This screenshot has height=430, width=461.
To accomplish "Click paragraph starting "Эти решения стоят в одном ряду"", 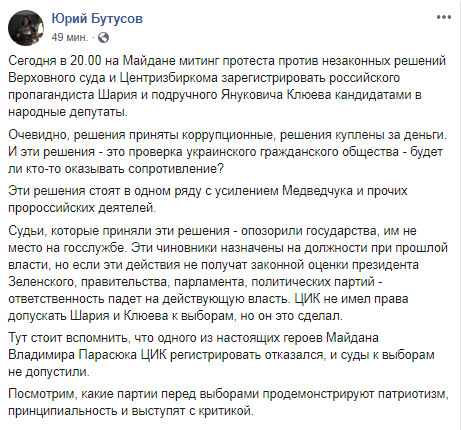I will tap(208, 199).
